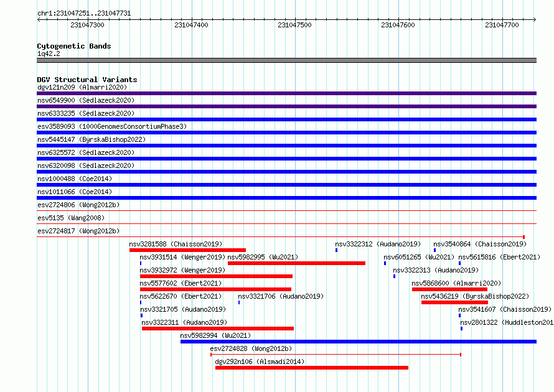The width and height of the screenshot is (554, 392).
Task: Click small blue marker under nsv3321706
Action: click(239, 302)
